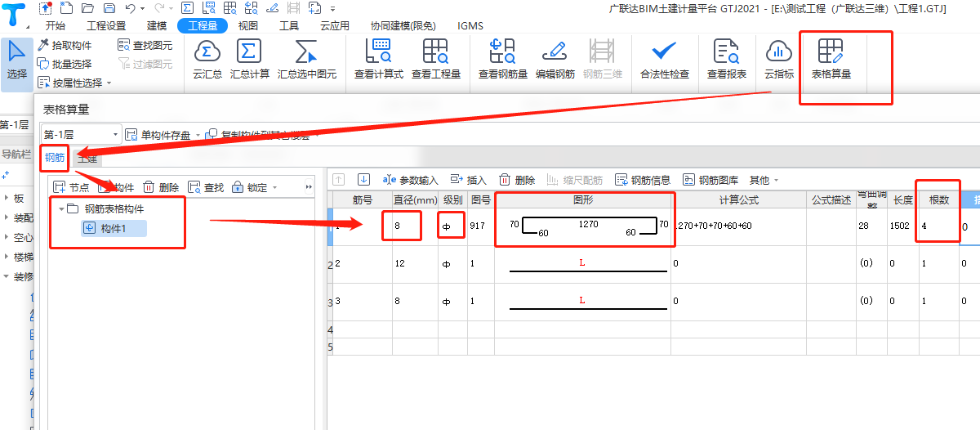The image size is (980, 430).
Task: Click 合法性检查 validity check icon
Action: pyautogui.click(x=664, y=60)
